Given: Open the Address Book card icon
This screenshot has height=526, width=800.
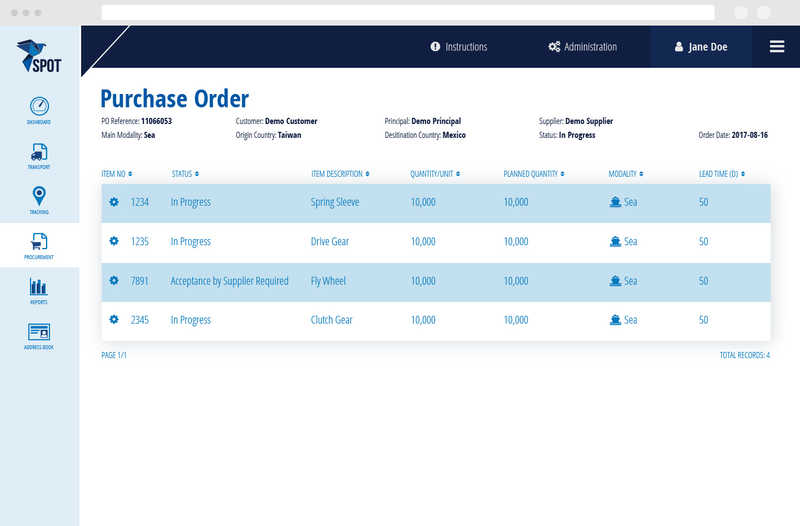Looking at the screenshot, I should [39, 332].
